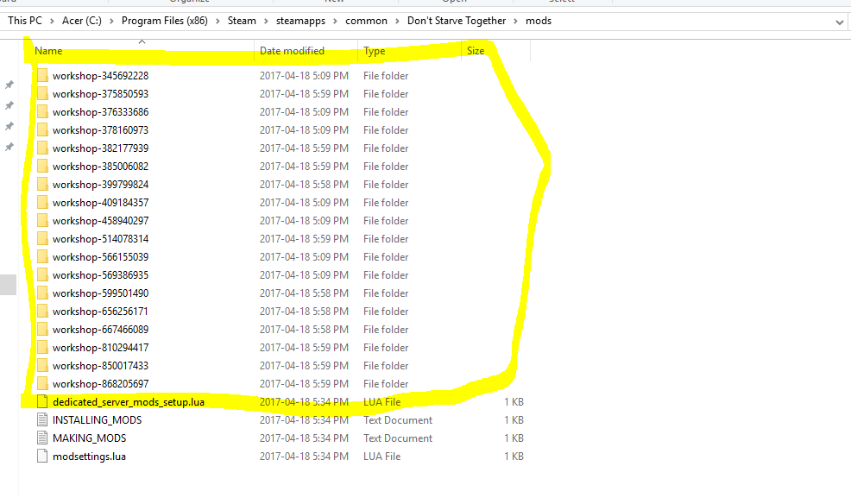Expand the chevron after This PC breadcrumb
The image size is (851, 504).
52,21
